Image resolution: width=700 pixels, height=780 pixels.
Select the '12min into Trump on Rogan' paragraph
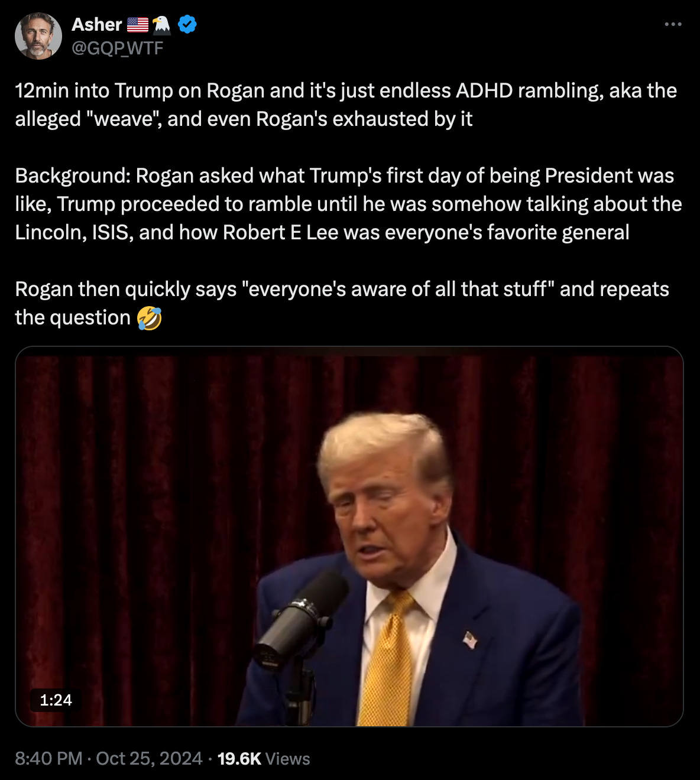(x=346, y=105)
